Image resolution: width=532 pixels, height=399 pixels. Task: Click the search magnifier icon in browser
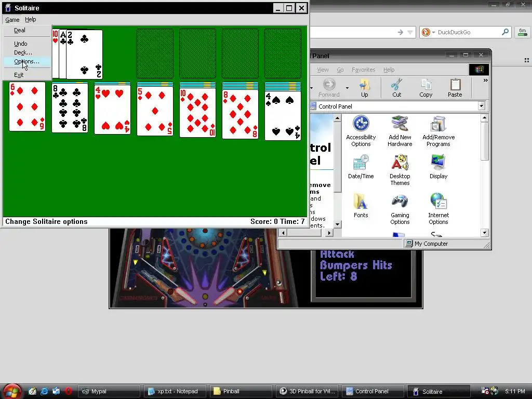point(505,32)
